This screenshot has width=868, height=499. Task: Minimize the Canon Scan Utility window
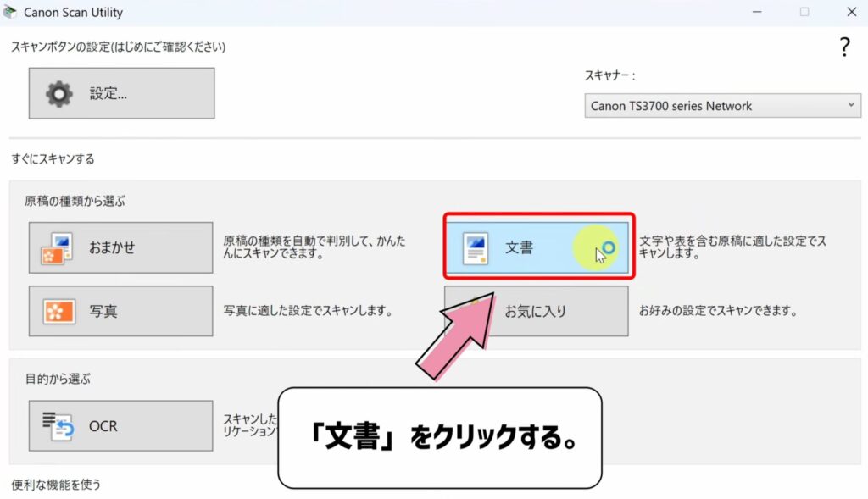[x=755, y=12]
